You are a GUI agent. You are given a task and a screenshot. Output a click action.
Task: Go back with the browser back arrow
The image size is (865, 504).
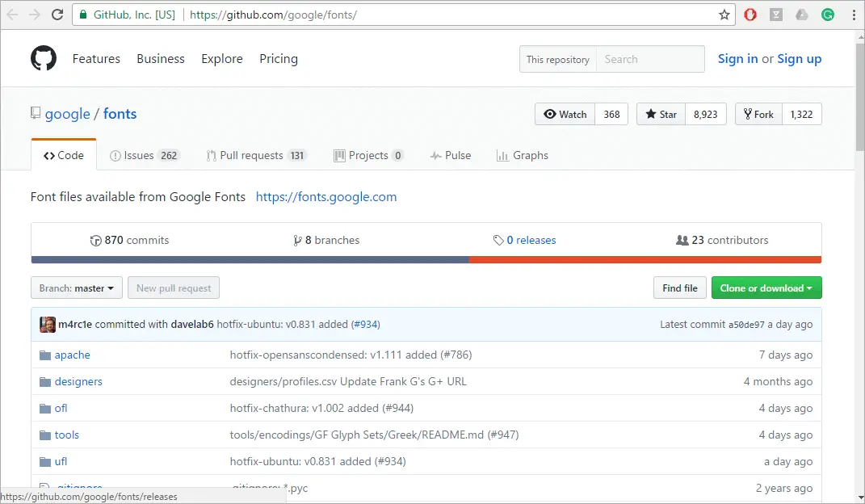[x=12, y=15]
